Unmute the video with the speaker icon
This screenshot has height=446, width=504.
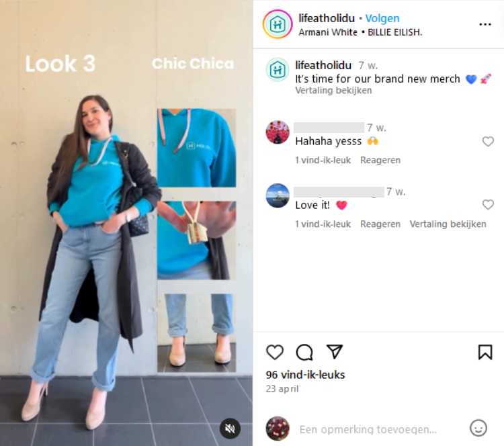230,429
